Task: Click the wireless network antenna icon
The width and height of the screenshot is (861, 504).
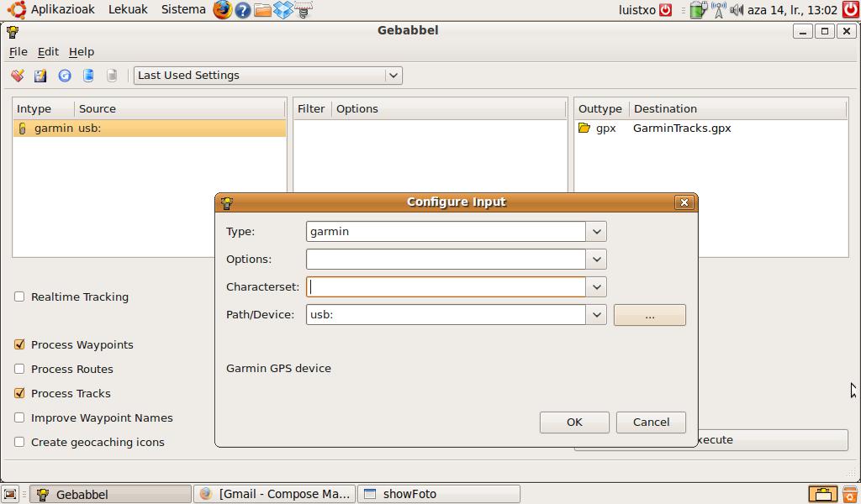Action: click(718, 10)
